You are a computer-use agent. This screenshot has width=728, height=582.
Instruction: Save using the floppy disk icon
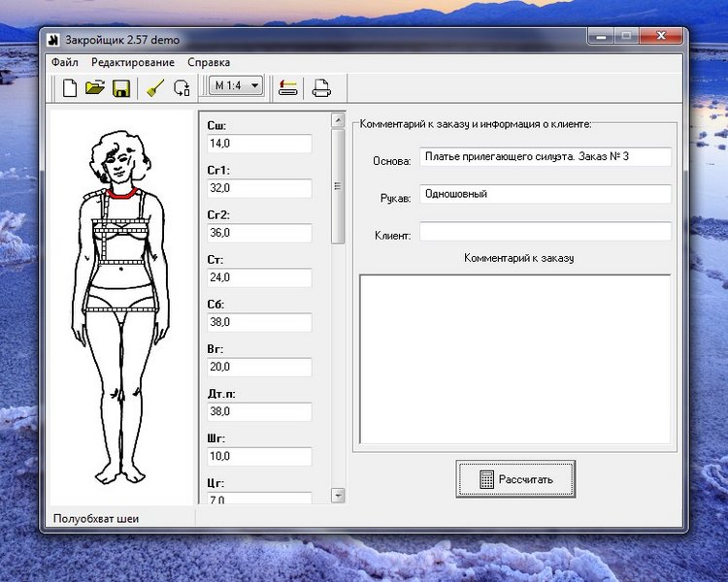(121, 88)
